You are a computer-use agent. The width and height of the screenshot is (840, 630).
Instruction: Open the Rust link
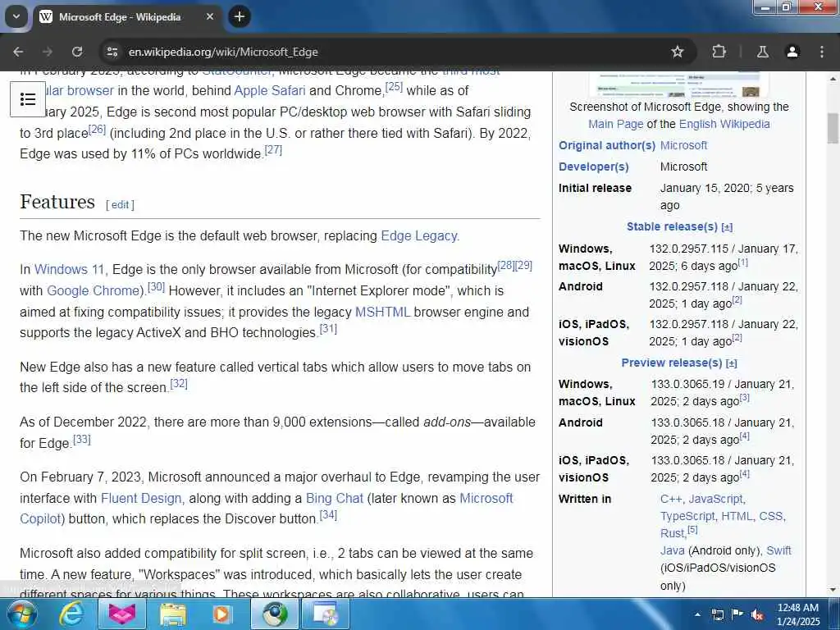[673, 533]
